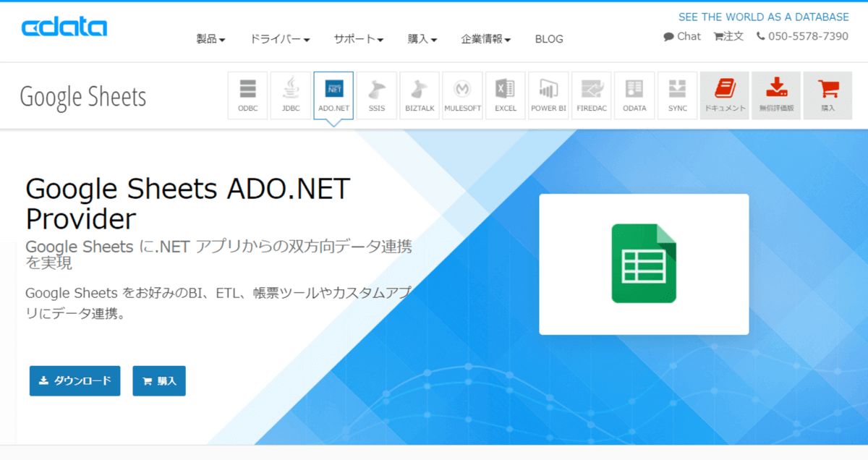Choose the ADO.NET provider icon
The height and width of the screenshot is (460, 868).
click(x=333, y=95)
